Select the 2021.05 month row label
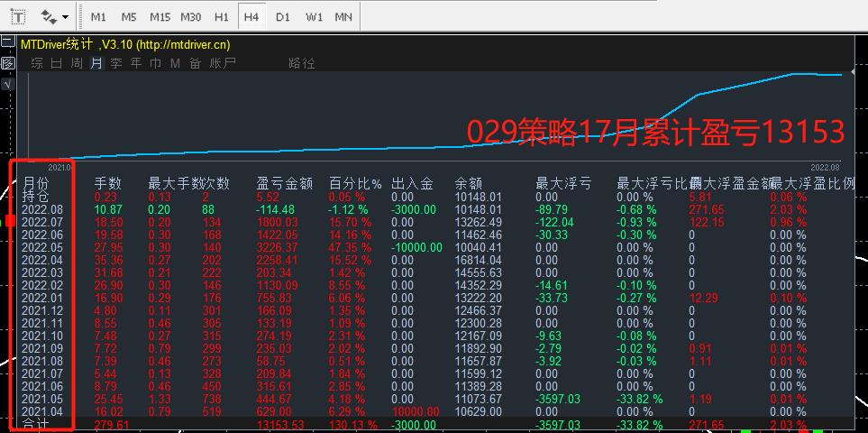 click(42, 400)
